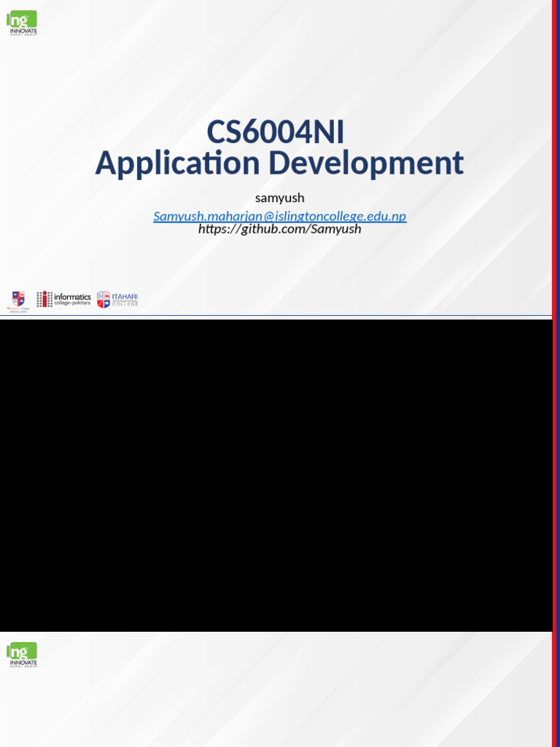Click the CS6004NI course code heading
This screenshot has height=747, width=560.
click(275, 132)
